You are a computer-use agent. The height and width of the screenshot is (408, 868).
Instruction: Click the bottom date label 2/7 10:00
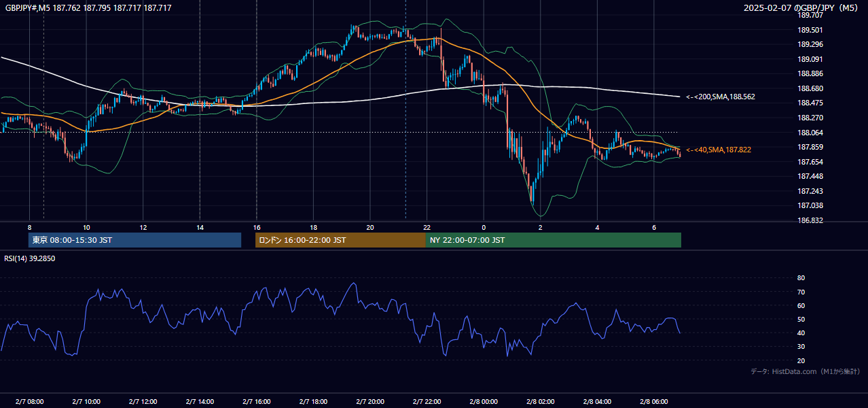tap(86, 402)
